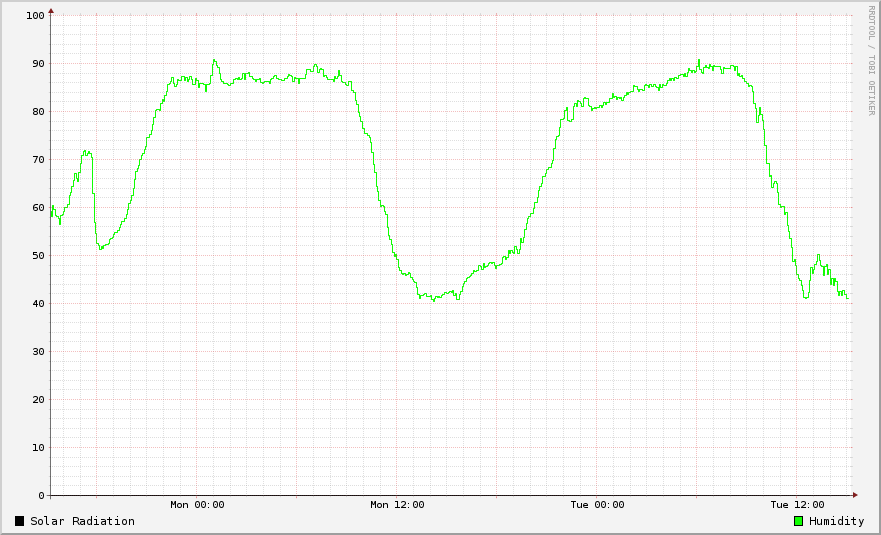
Task: Click the 90 value on y-axis
Action: 38,64
